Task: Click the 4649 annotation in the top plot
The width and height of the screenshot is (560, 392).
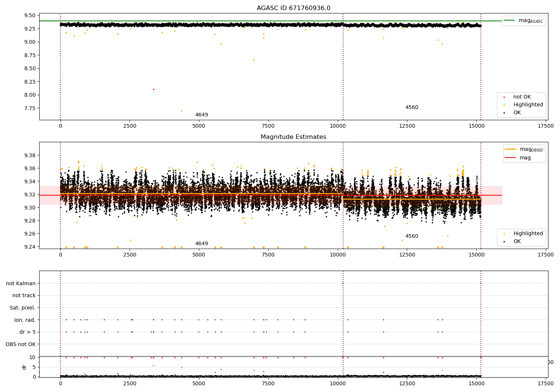Action: 202,115
